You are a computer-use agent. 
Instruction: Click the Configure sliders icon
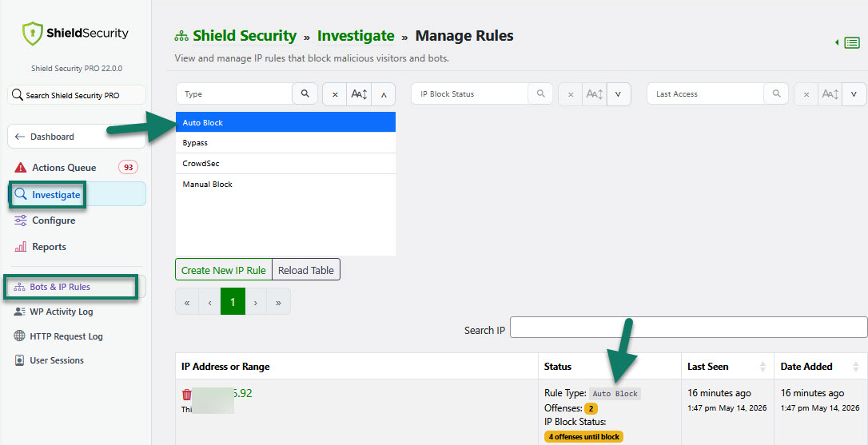(x=21, y=221)
